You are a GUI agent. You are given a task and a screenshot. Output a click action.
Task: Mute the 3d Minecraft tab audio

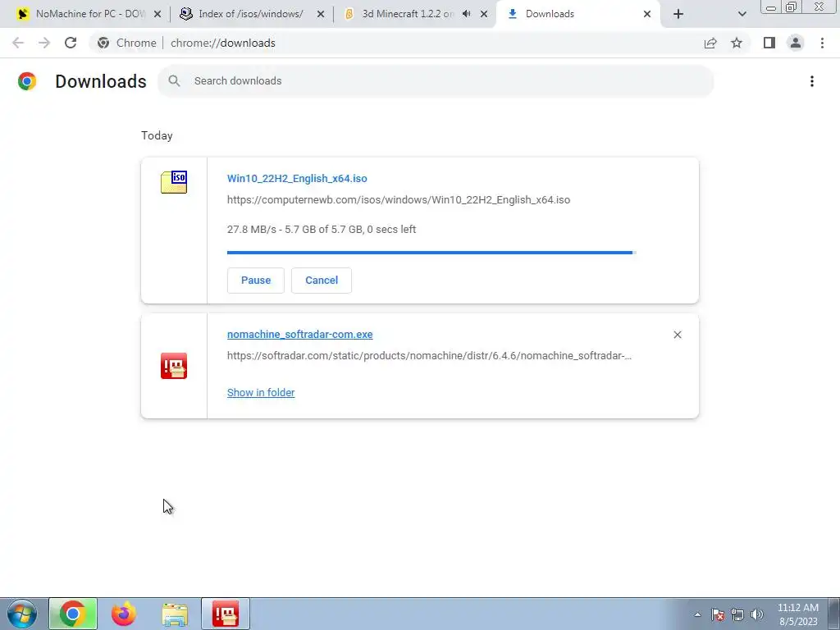coord(466,14)
